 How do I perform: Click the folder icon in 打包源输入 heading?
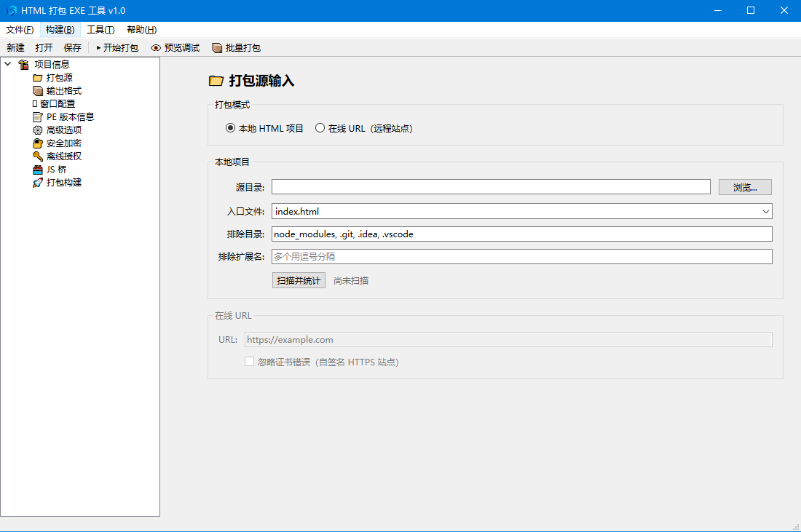click(x=216, y=81)
